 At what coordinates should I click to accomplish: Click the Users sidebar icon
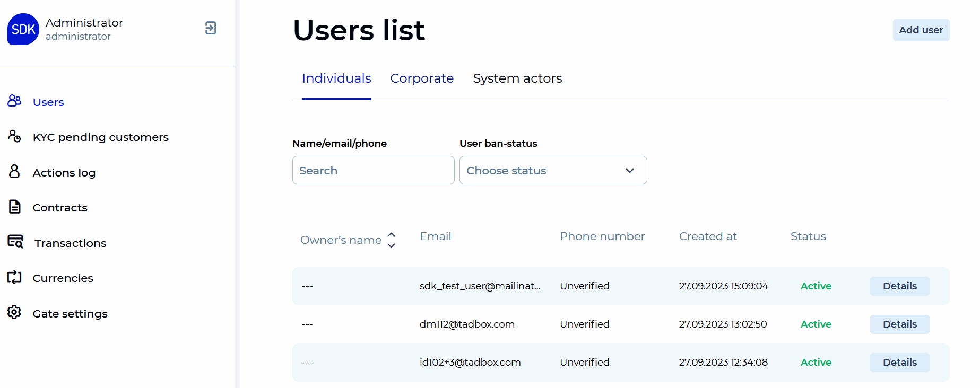click(x=14, y=101)
